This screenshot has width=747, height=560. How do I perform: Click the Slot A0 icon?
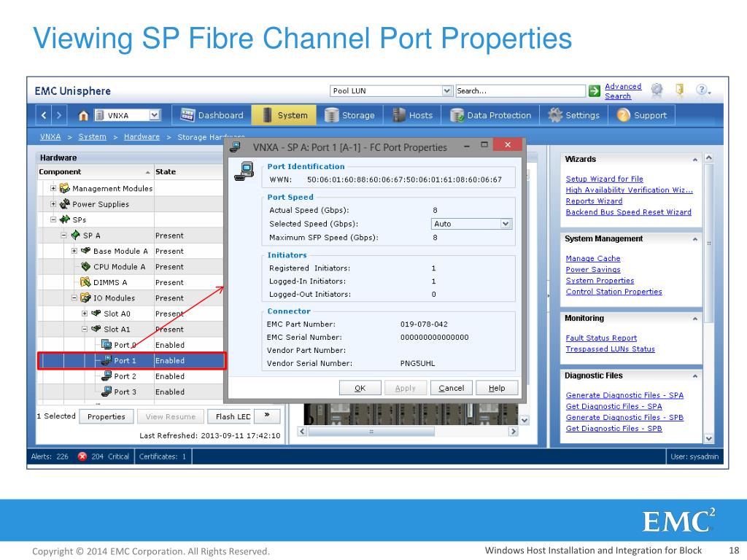(96, 314)
